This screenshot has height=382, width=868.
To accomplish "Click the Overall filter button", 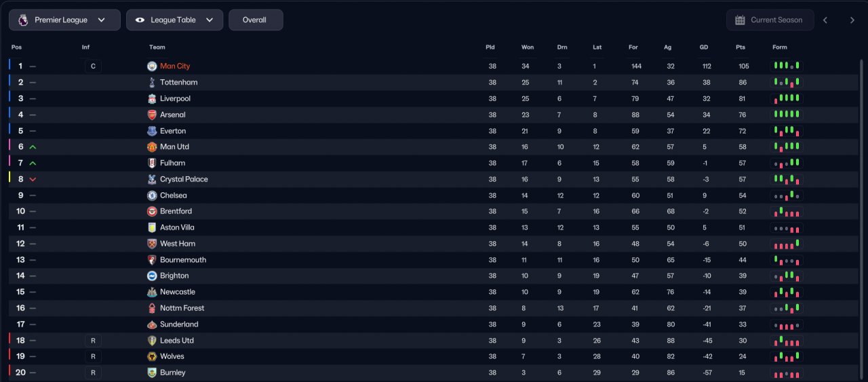I will (x=255, y=20).
